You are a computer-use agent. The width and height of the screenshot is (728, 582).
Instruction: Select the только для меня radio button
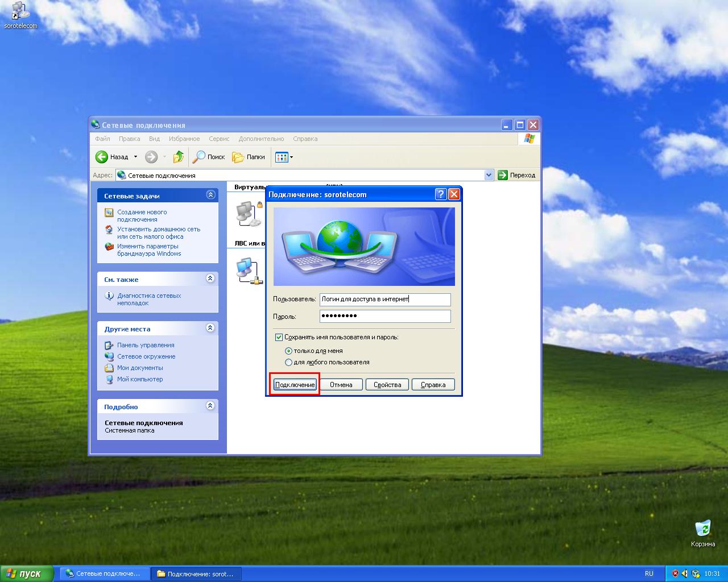click(x=288, y=351)
